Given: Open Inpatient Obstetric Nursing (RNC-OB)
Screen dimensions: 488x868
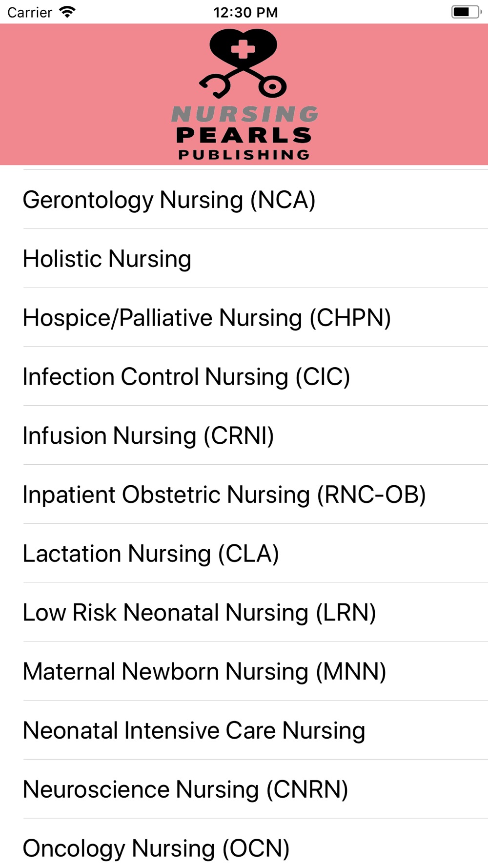Looking at the screenshot, I should click(x=244, y=495).
